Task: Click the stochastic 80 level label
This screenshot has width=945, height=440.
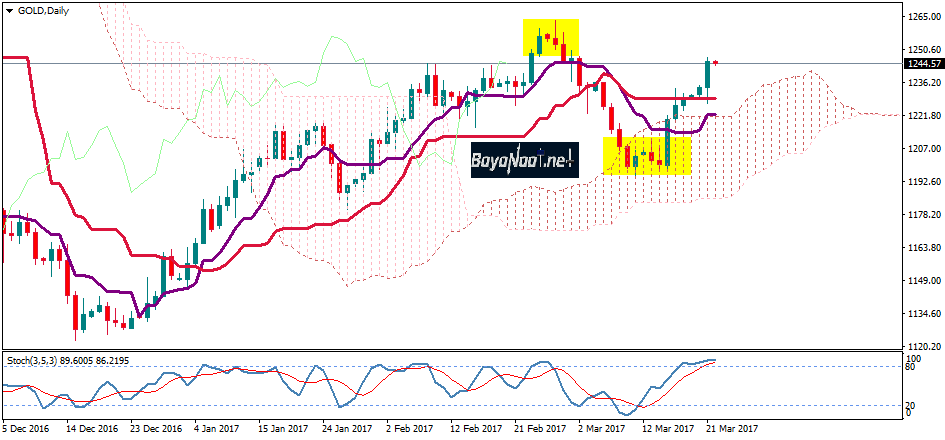Action: 911,367
